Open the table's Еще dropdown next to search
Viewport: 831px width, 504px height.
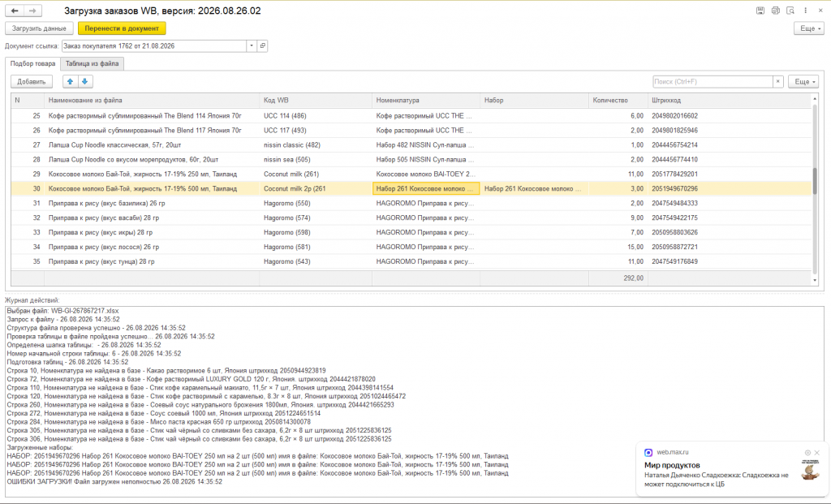pos(803,82)
